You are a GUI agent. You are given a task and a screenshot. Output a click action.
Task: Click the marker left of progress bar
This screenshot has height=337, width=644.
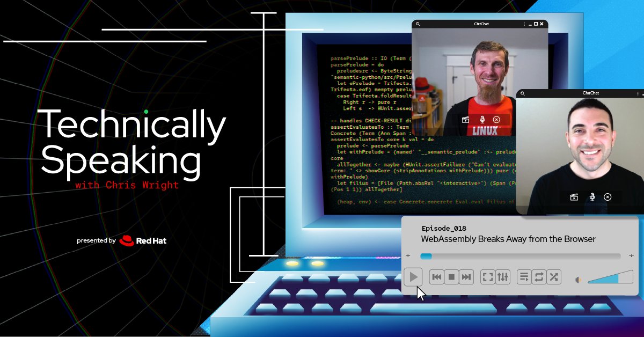(408, 257)
